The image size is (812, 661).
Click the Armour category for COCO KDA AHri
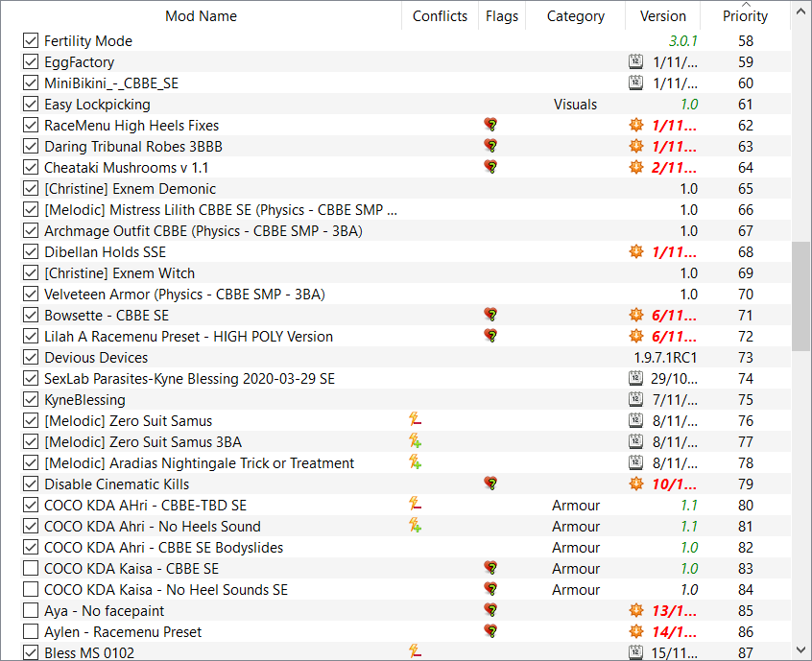point(576,506)
